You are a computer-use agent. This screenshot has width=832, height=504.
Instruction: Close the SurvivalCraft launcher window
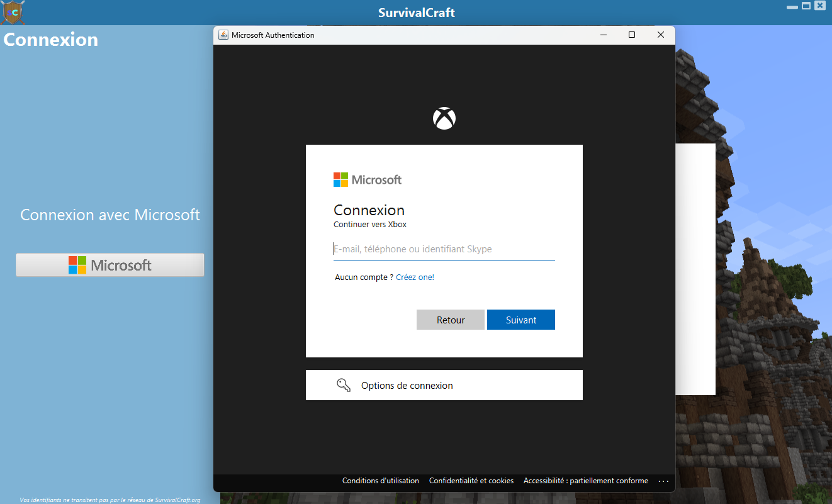point(820,6)
